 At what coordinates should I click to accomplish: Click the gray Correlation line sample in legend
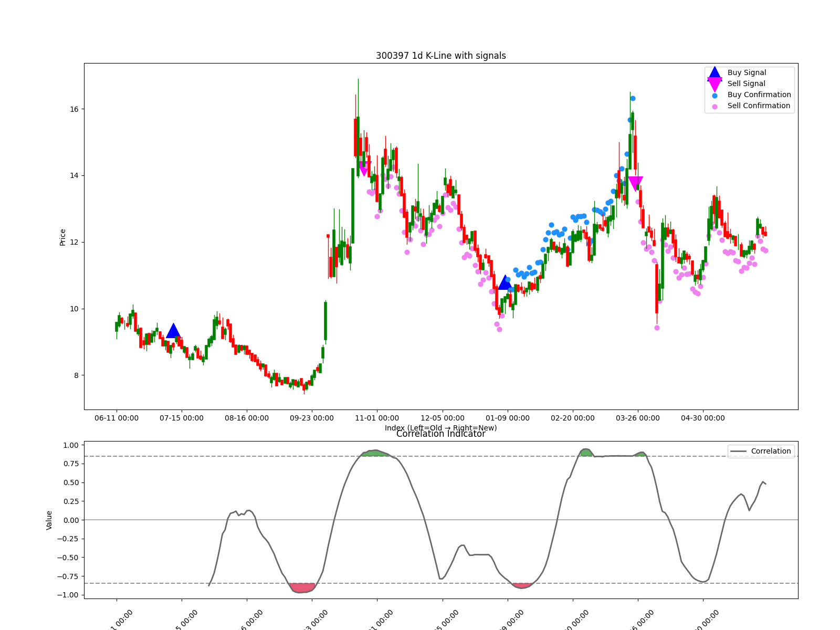[x=738, y=451]
